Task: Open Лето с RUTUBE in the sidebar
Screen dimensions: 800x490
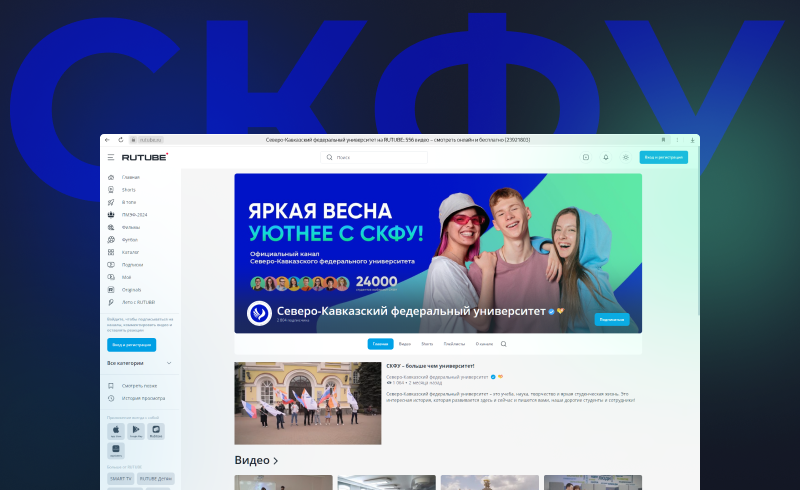Action: coord(140,302)
